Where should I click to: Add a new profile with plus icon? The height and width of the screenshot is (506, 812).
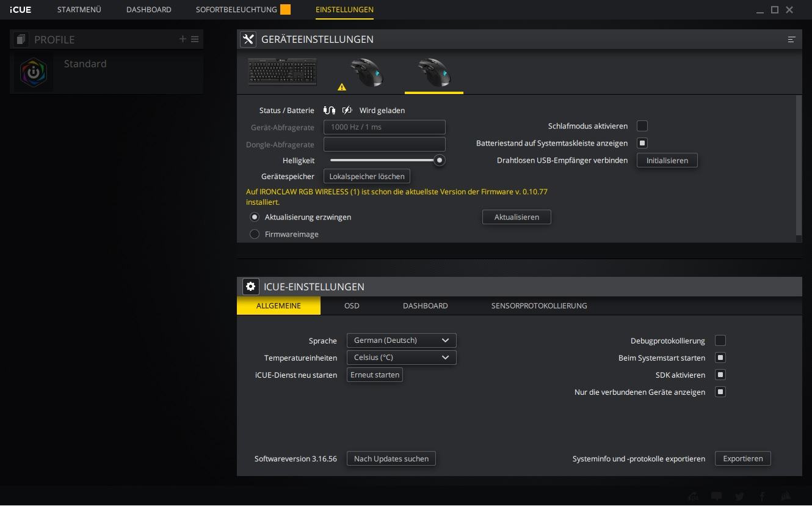pyautogui.click(x=183, y=39)
